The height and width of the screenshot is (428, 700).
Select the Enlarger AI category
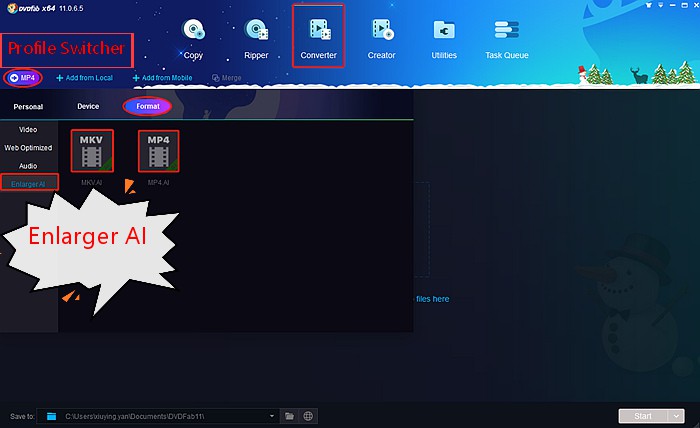point(29,183)
